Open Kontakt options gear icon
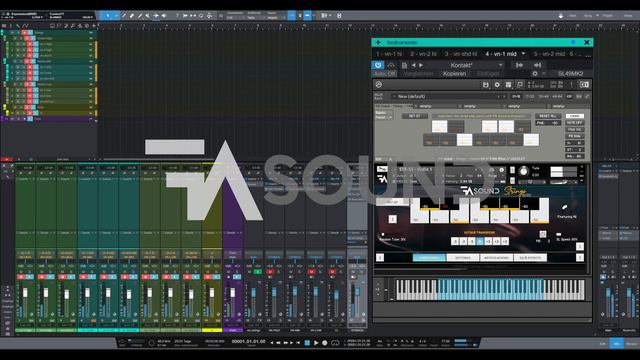Viewport: 640px width, 360px height. [497, 84]
